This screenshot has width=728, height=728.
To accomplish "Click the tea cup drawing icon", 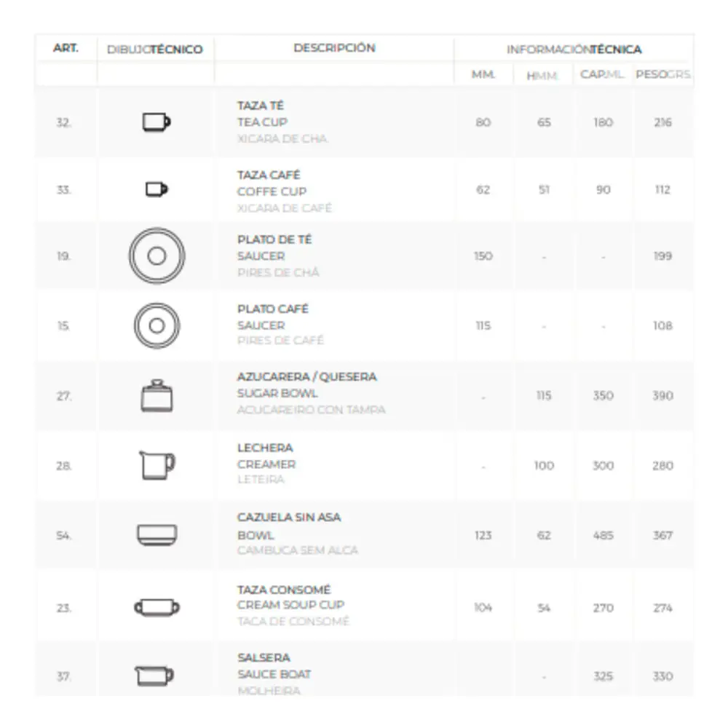I will pyautogui.click(x=156, y=122).
